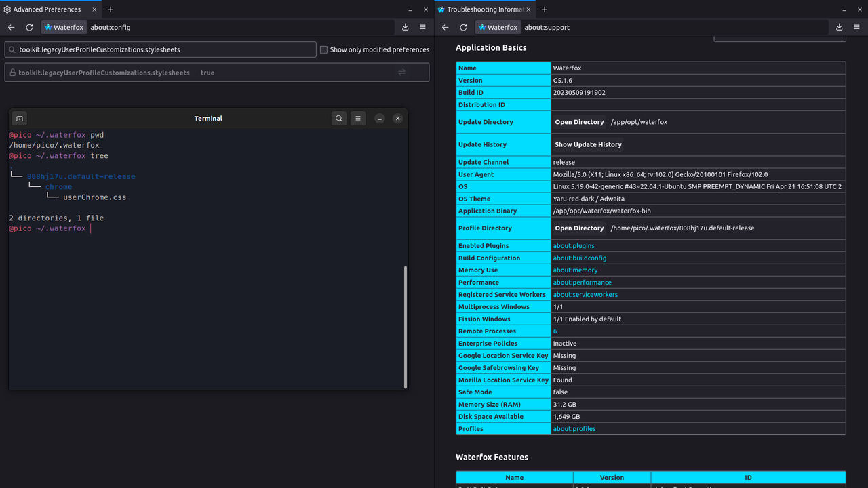Click the Waterfox identity icon in the about:config address bar

click(64, 27)
